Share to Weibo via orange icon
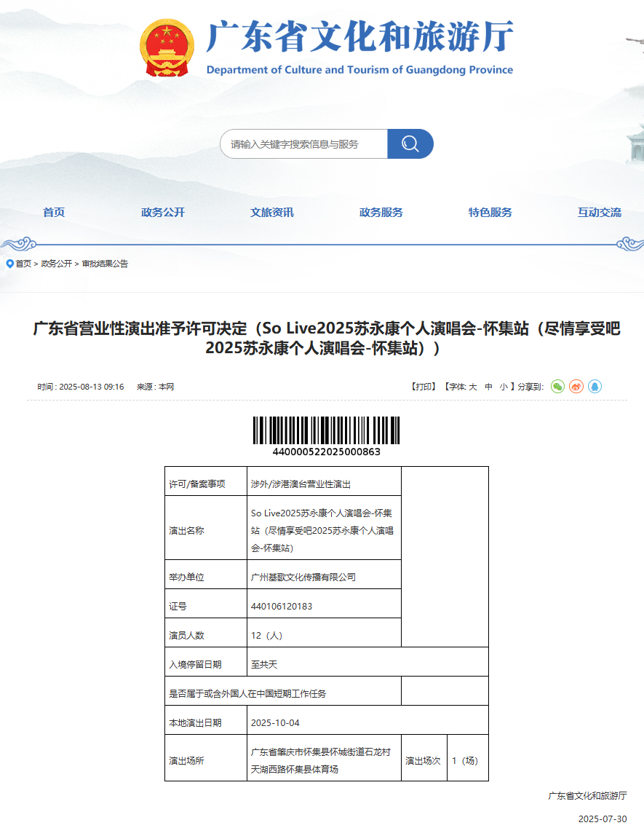 click(576, 387)
